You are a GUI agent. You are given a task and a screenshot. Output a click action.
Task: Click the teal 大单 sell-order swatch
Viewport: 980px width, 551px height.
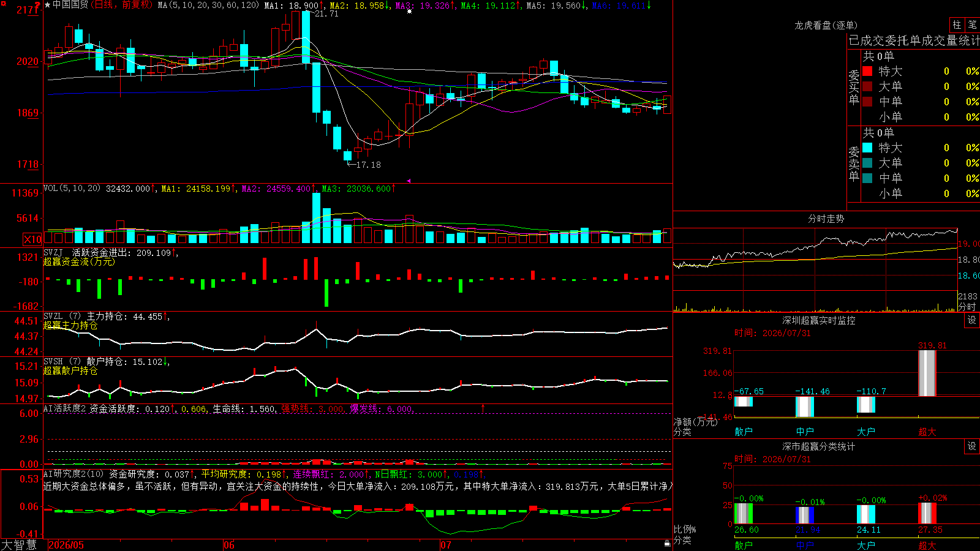click(x=867, y=163)
